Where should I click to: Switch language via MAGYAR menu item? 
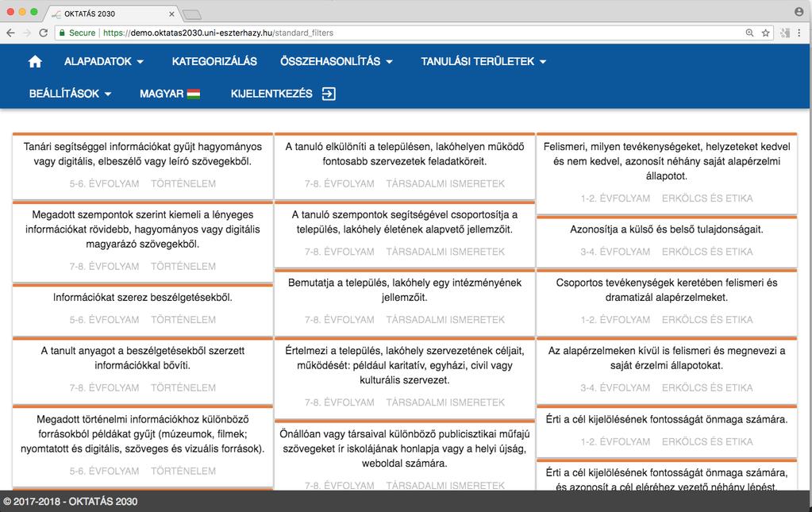coord(170,94)
